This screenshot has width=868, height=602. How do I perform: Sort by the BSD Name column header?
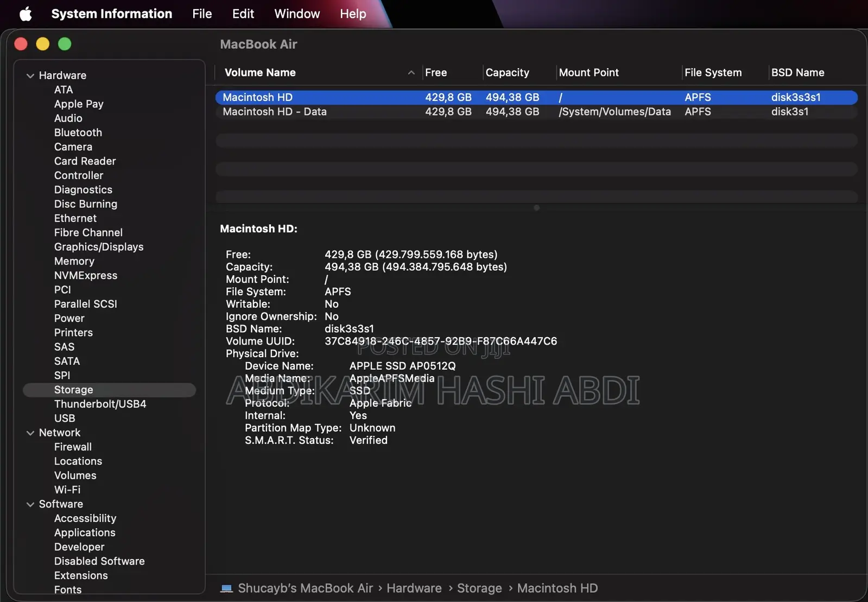pos(797,73)
